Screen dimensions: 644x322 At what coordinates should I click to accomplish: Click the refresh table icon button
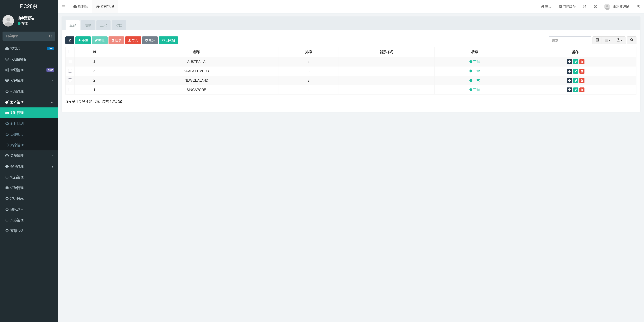pyautogui.click(x=70, y=40)
